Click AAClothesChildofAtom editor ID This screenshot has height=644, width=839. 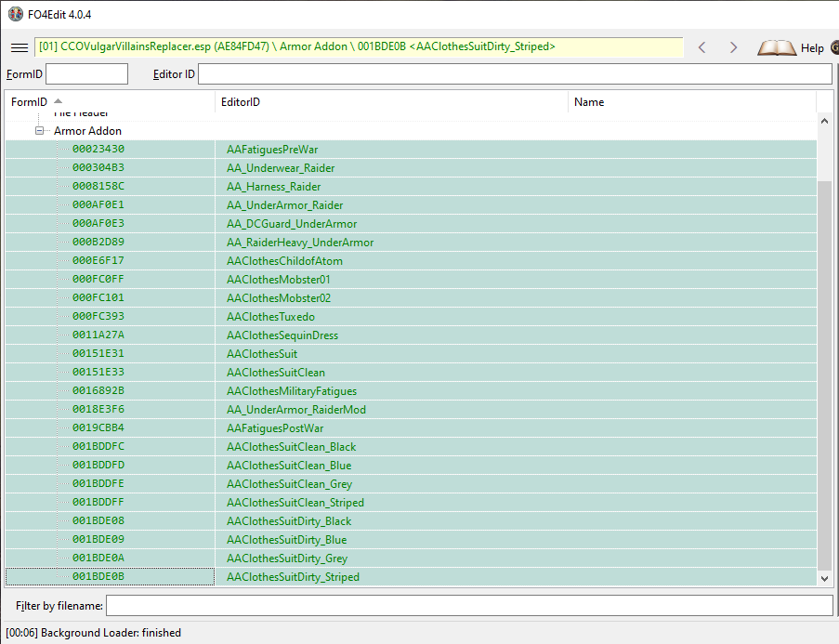(x=284, y=261)
